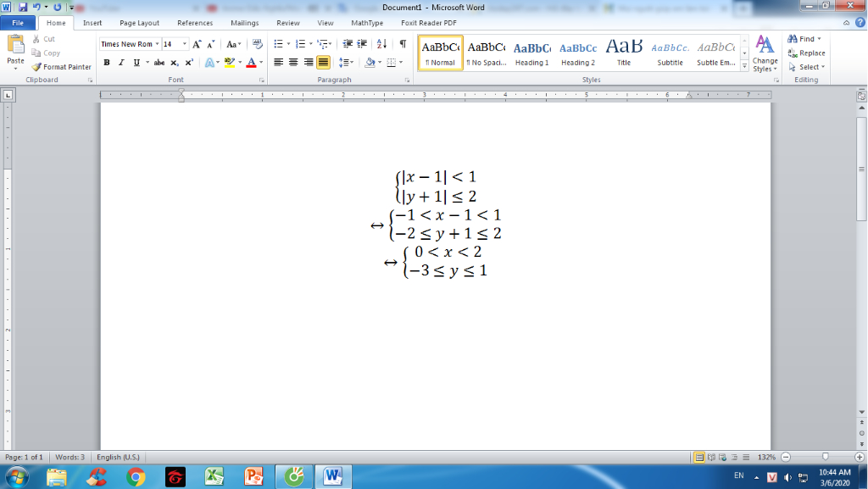Open Change Case dropdown

(x=234, y=44)
